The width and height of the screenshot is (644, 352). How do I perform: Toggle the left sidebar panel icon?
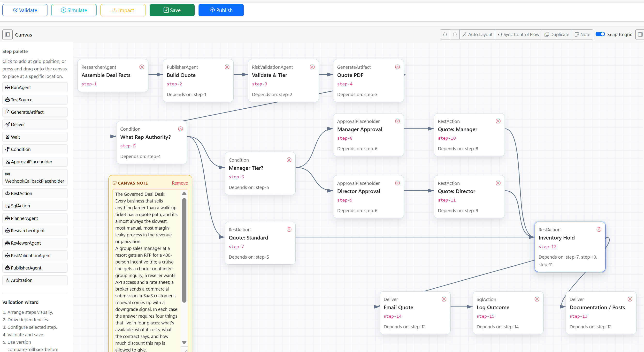click(8, 35)
